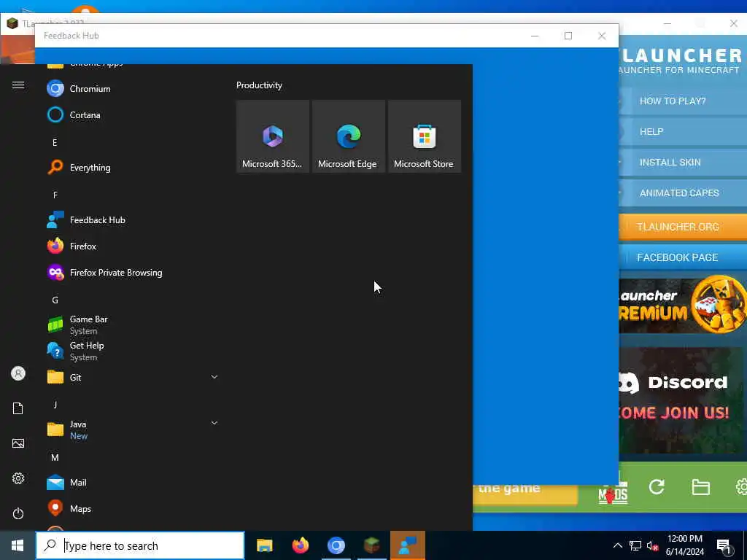This screenshot has width=747, height=560.
Task: Open Firefox from the taskbar
Action: 300,545
